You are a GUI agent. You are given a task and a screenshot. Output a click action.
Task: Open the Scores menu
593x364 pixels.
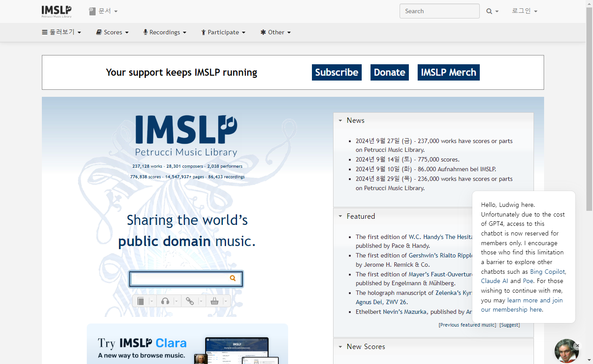coord(112,32)
